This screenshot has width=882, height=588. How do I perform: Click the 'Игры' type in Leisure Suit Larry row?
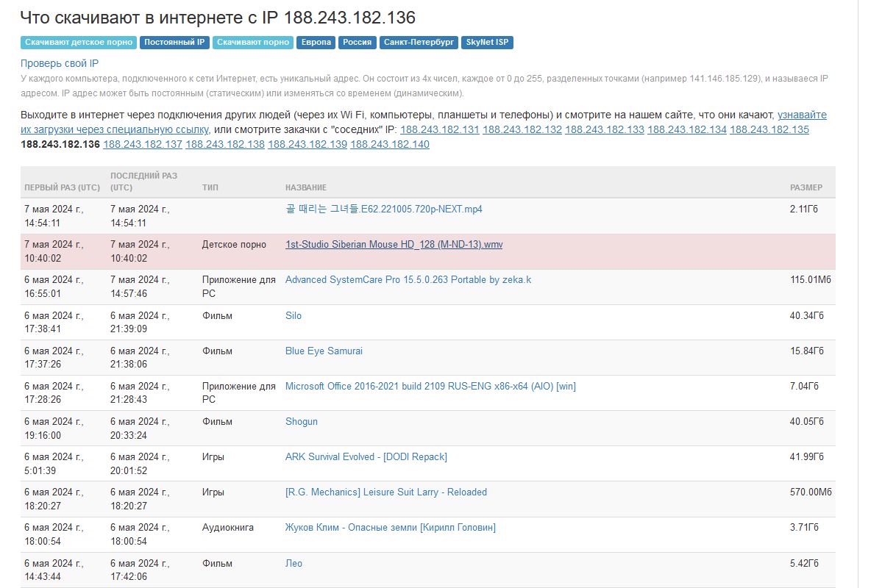213,492
